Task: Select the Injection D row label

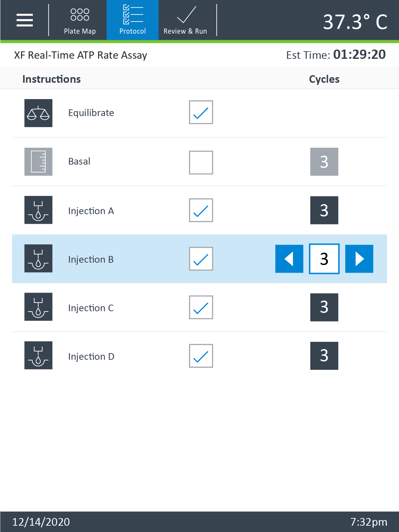Action: tap(91, 356)
